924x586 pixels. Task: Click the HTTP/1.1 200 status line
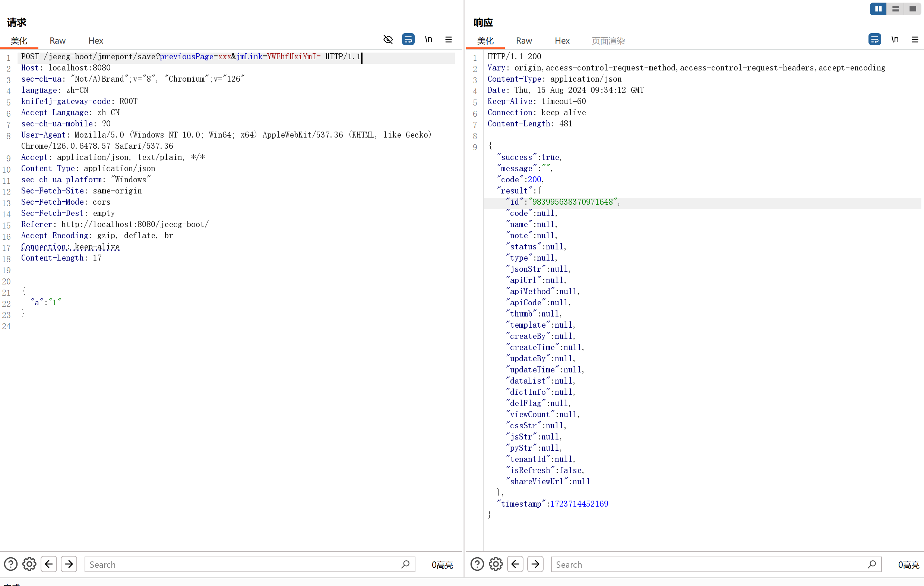[x=514, y=57]
